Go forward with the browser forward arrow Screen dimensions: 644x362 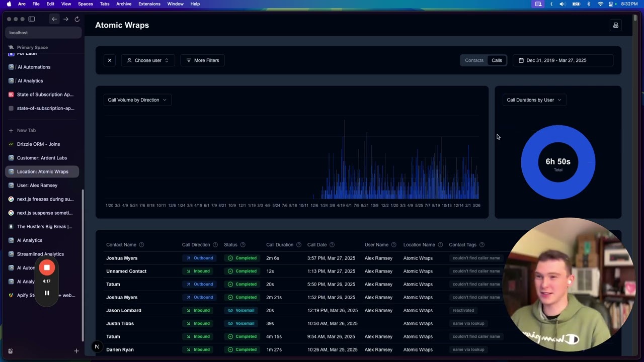pos(66,19)
